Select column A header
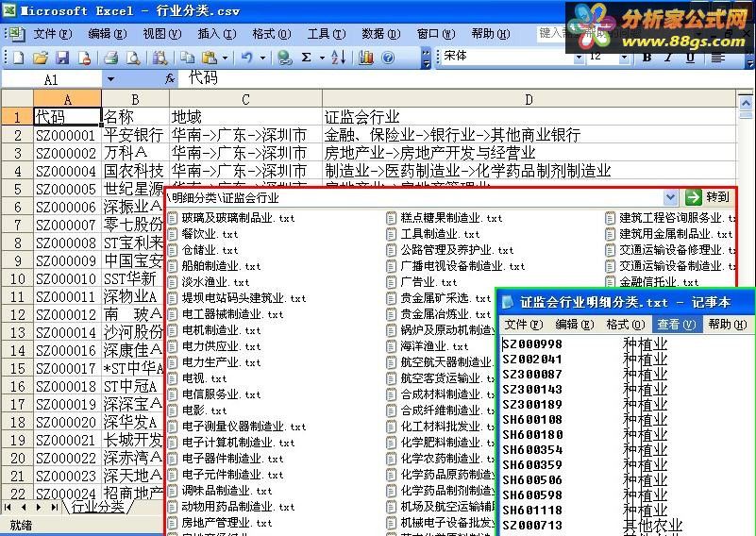 (68, 99)
